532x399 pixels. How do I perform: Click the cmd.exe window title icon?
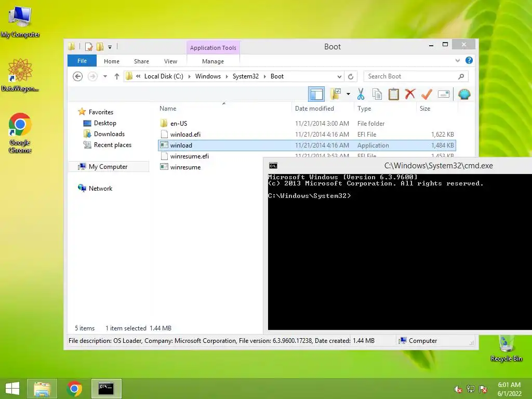[273, 166]
